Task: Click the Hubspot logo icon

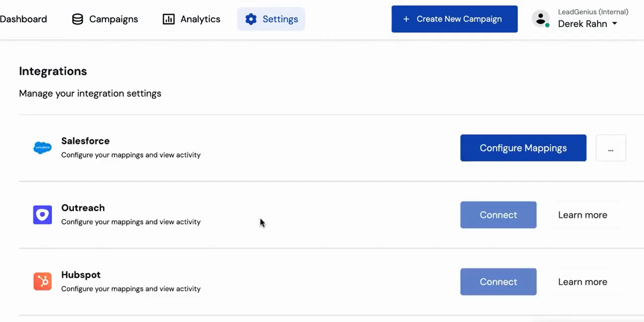Action: pos(43,281)
